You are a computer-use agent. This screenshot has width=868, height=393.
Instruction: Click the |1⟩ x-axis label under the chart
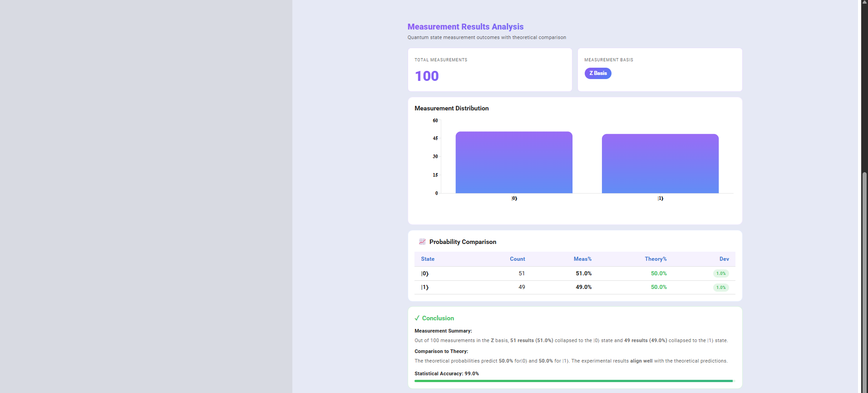[660, 199]
